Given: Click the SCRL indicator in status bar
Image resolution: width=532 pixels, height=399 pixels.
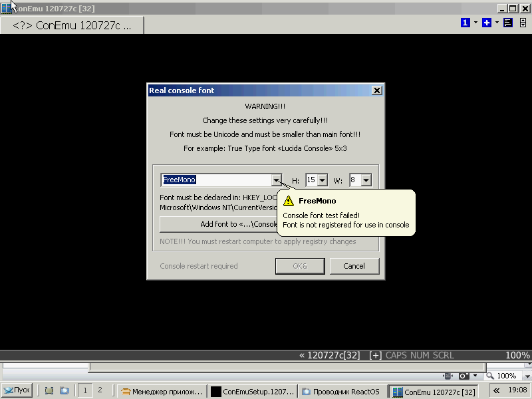Looking at the screenshot, I should [x=444, y=355].
